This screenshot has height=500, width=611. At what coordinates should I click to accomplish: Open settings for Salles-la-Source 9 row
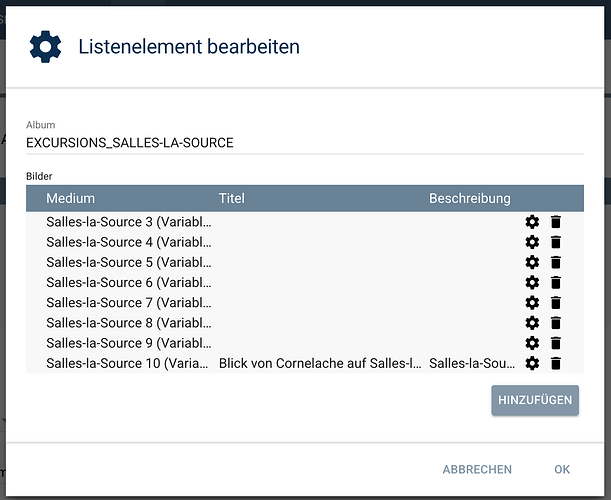(532, 343)
